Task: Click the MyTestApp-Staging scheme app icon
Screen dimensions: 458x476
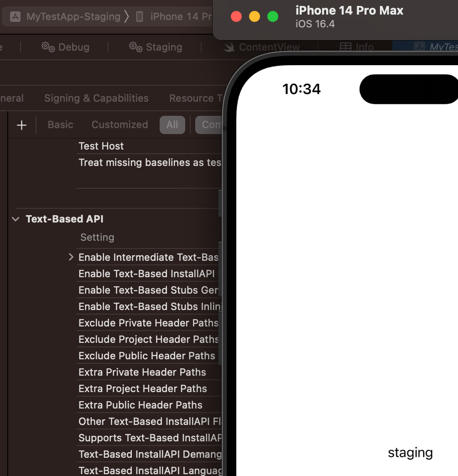Action: pyautogui.click(x=15, y=16)
